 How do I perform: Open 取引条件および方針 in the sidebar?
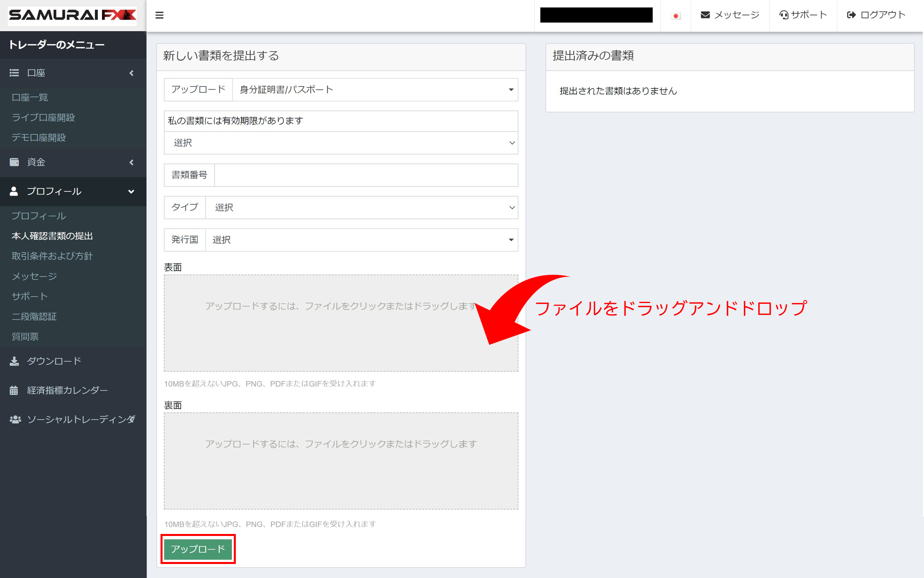pyautogui.click(x=52, y=256)
